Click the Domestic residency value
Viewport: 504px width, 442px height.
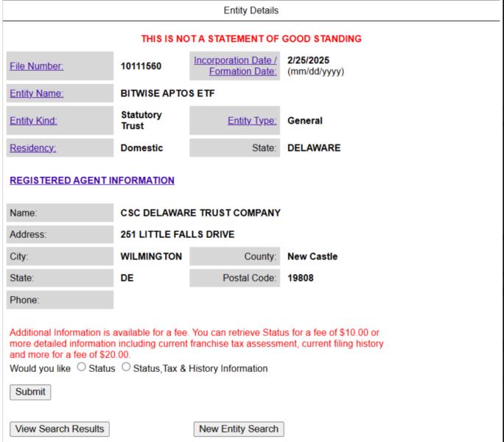pos(141,148)
